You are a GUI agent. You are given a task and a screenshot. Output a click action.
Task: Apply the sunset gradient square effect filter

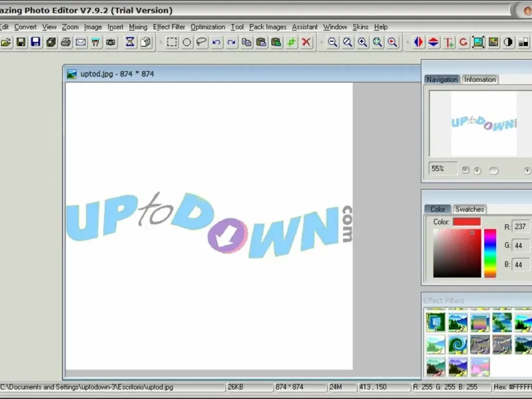pyautogui.click(x=479, y=323)
